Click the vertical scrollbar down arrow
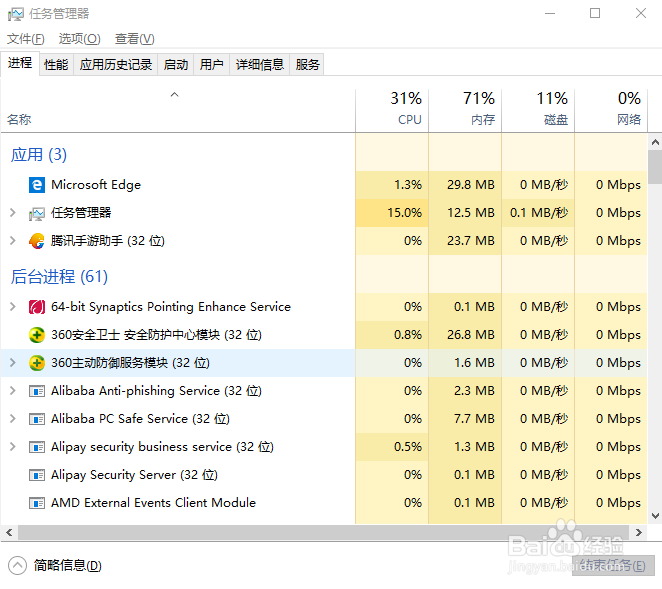Screen dimensions: 662x589 tap(655, 516)
